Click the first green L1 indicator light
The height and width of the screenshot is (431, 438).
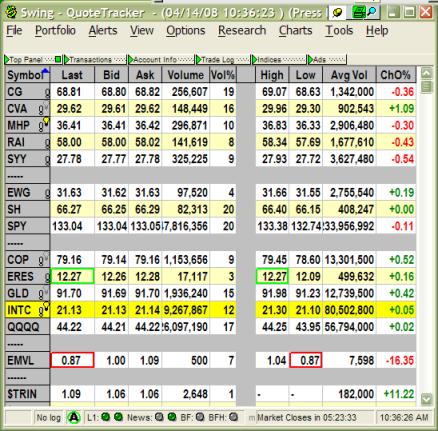(x=105, y=417)
